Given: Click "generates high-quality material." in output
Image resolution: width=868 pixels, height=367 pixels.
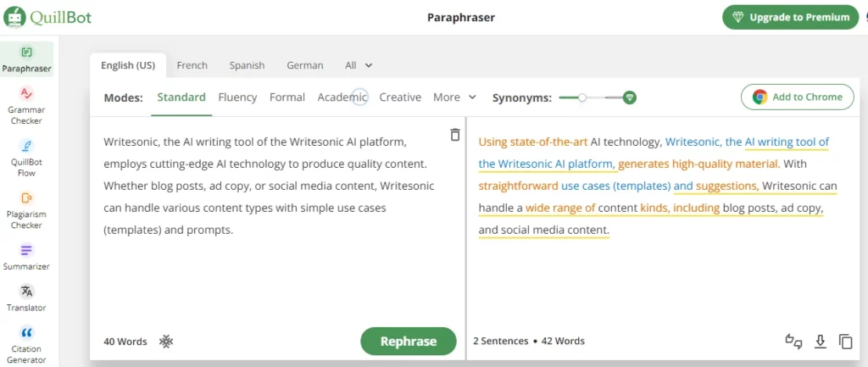Looking at the screenshot, I should coord(698,164).
